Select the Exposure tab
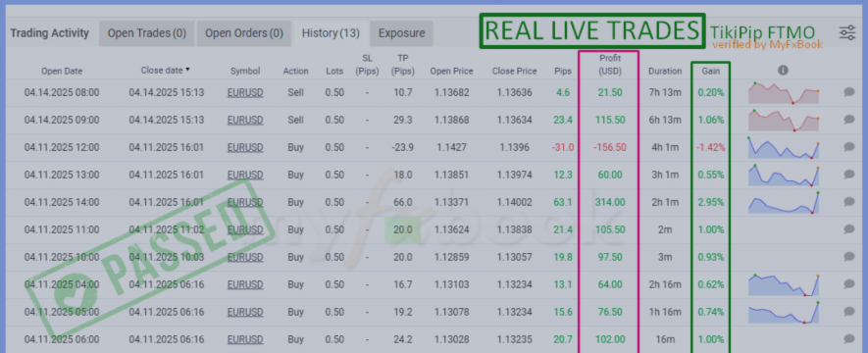The width and height of the screenshot is (868, 353). tap(401, 33)
